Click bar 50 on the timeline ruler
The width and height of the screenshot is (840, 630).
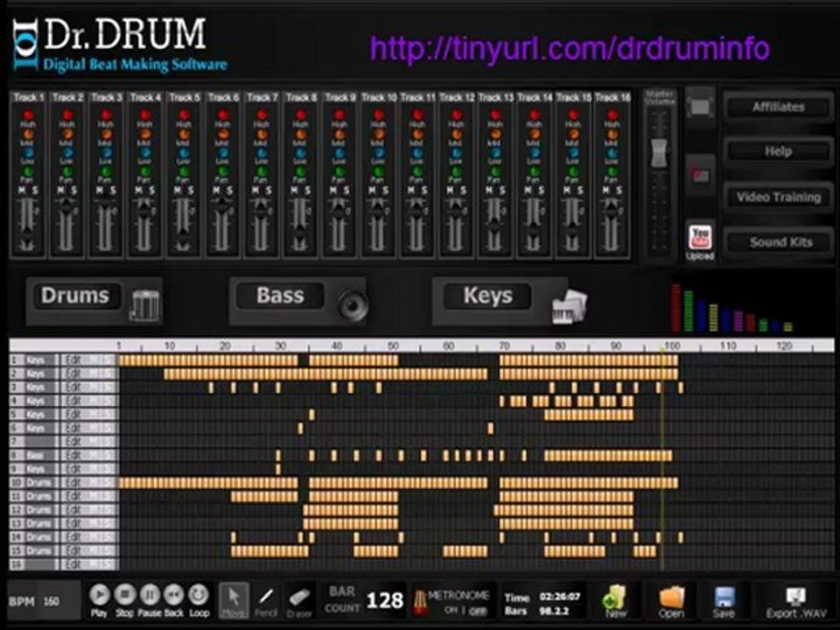tap(393, 346)
